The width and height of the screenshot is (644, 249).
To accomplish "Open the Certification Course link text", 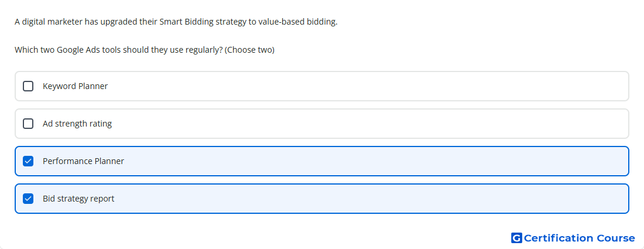I will point(580,238).
